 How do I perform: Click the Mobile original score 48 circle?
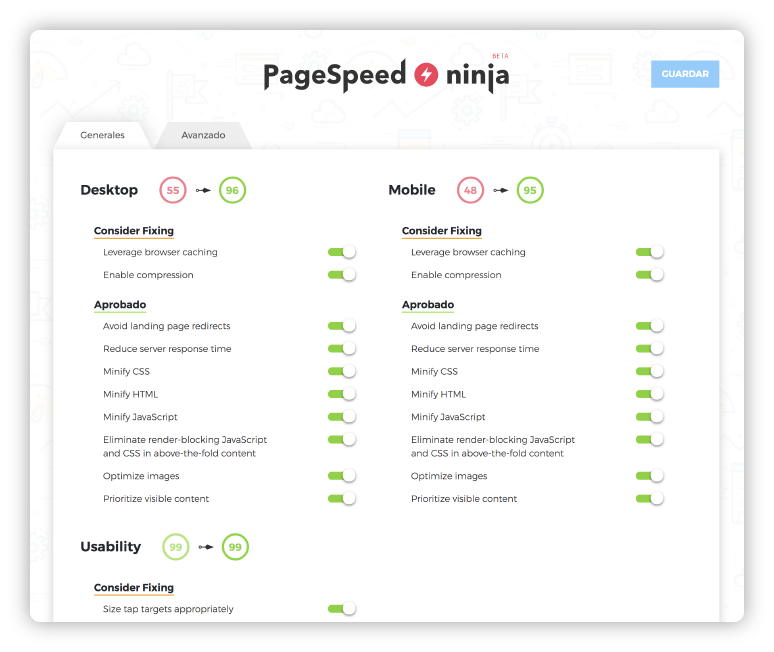[x=470, y=190]
